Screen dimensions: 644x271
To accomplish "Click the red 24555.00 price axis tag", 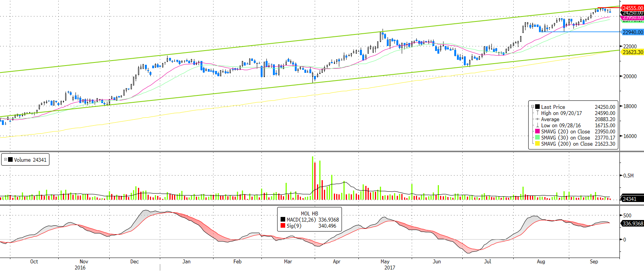I will coord(632,8).
